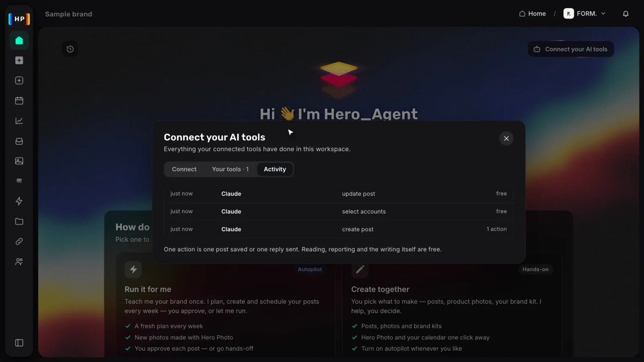644x362 pixels.
Task: Click the Hands-on badge
Action: [x=535, y=269]
